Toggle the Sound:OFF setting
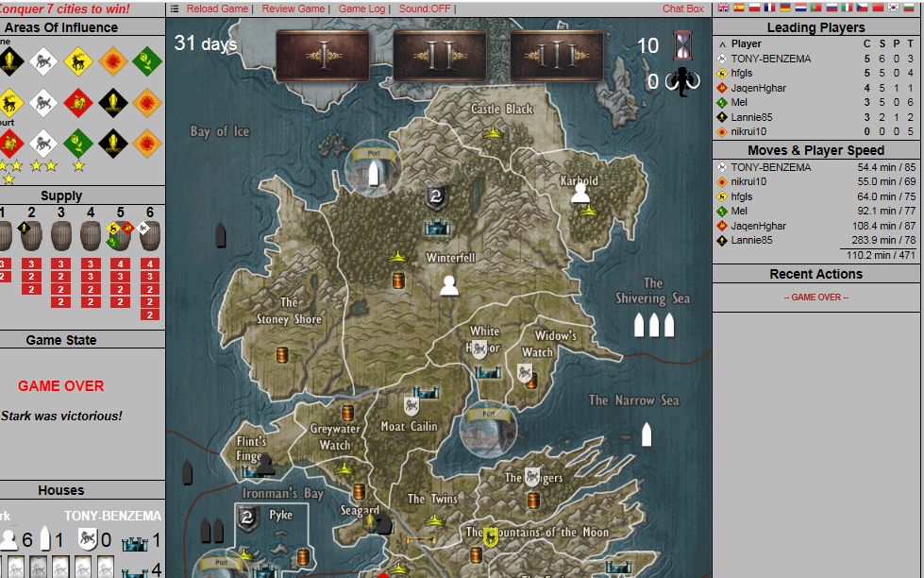 pyautogui.click(x=425, y=8)
